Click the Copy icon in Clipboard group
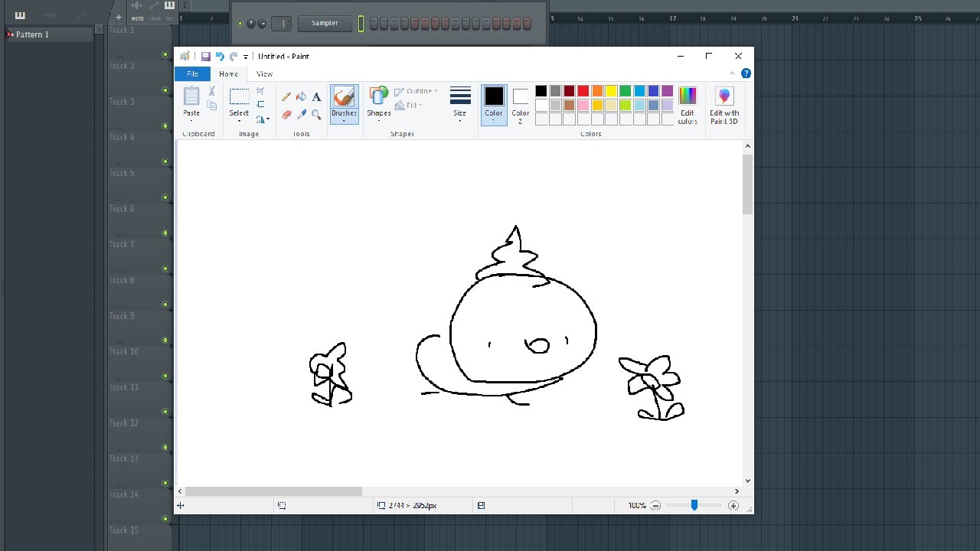This screenshot has height=551, width=980. 212,105
